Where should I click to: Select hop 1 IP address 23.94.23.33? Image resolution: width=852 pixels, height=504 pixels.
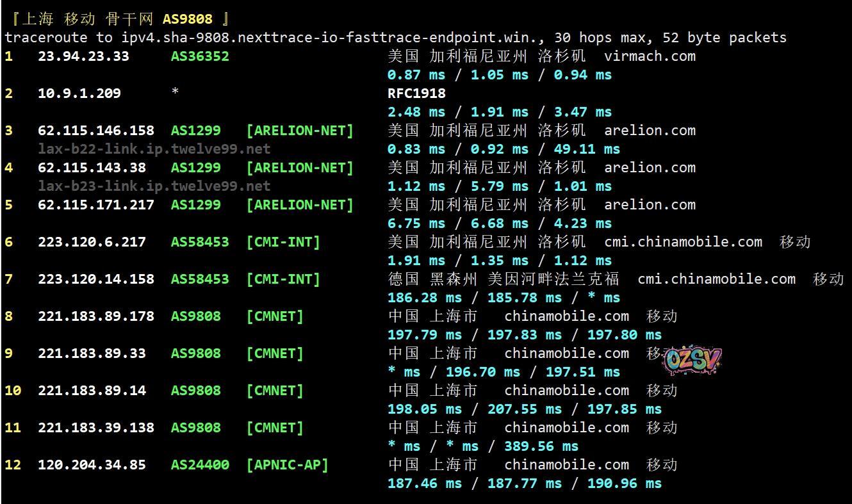(x=83, y=56)
